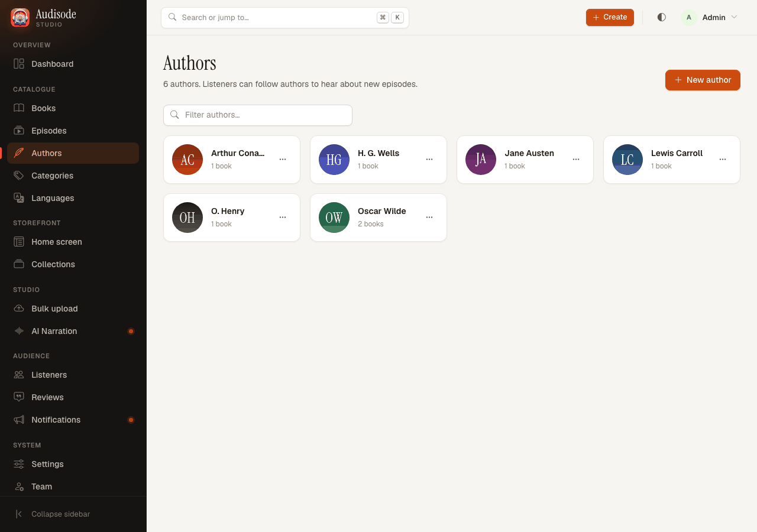Click the Listeners people icon
The width and height of the screenshot is (757, 532).
pos(19,375)
